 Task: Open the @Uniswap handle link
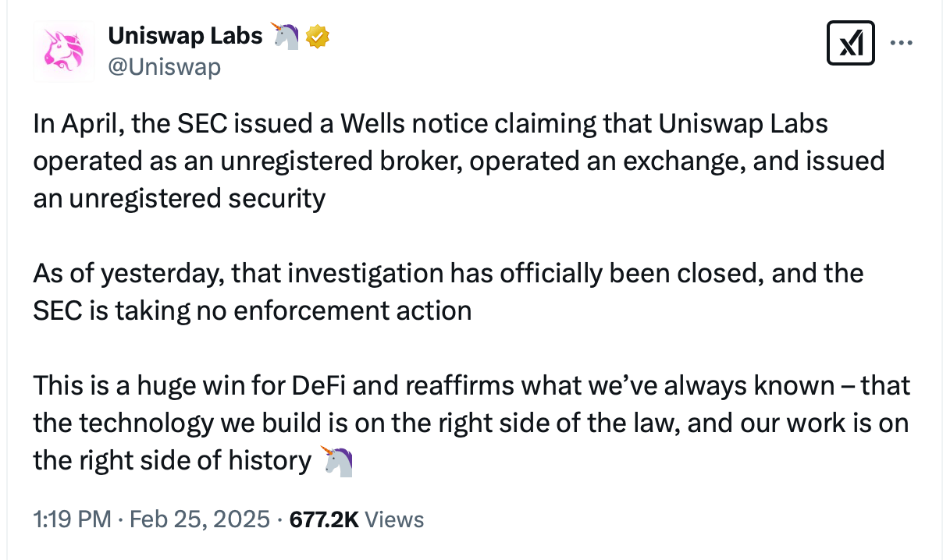point(164,67)
